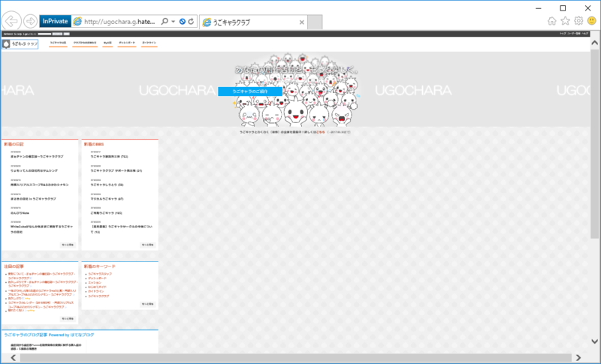Click もっと見る in 新着のBBS panel

tap(147, 245)
